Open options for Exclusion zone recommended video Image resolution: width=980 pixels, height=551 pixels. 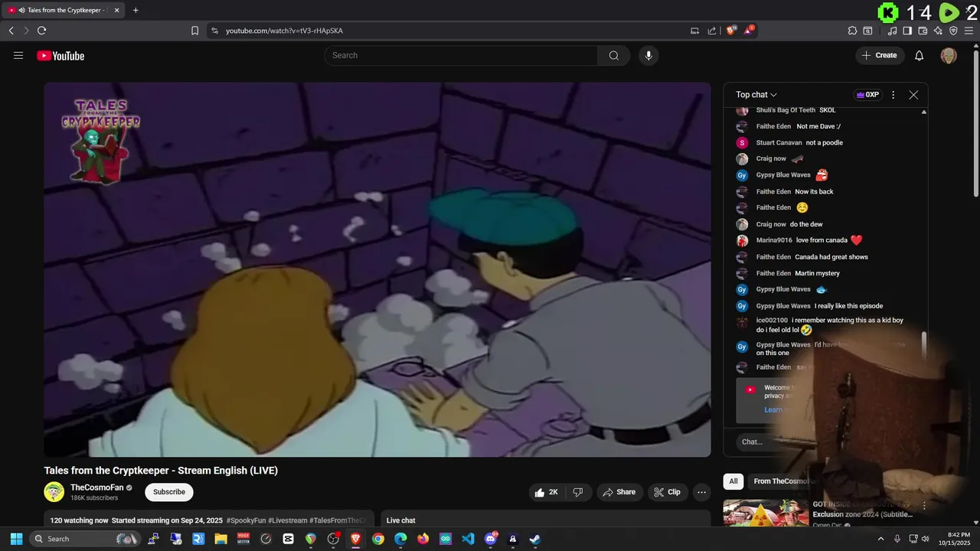click(924, 506)
